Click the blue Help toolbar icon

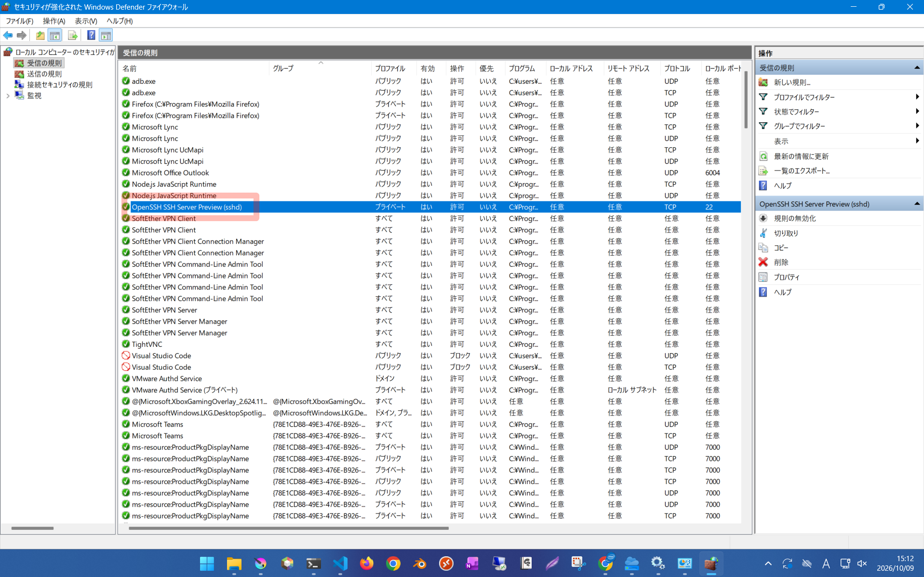[91, 35]
